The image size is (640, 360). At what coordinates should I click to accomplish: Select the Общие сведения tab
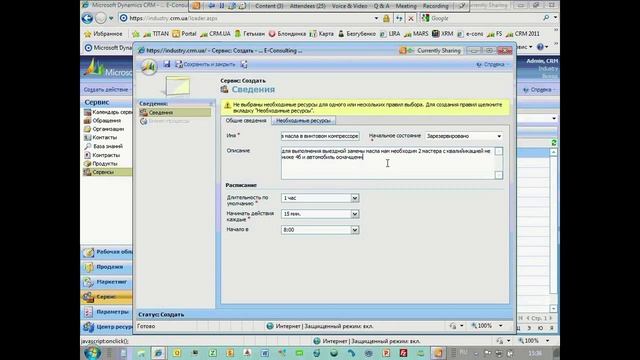pos(246,120)
